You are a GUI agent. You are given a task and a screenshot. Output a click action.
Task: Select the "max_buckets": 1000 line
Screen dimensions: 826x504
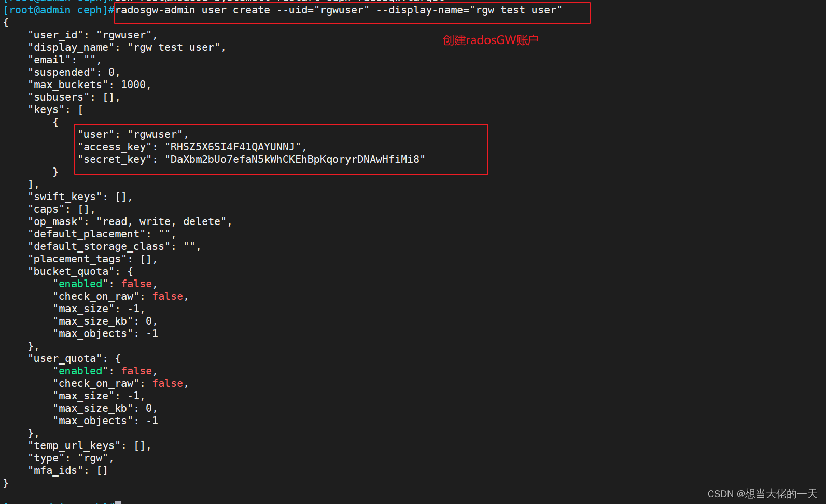[90, 85]
